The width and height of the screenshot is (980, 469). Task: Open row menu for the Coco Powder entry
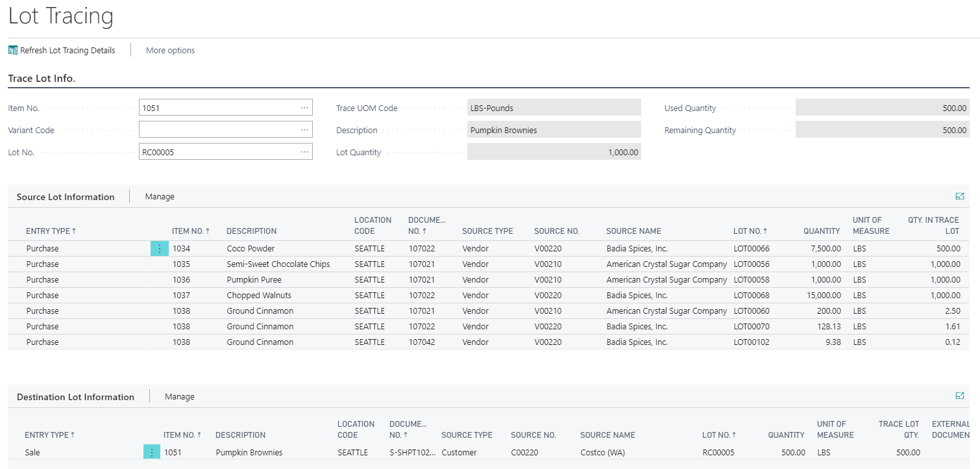coord(160,248)
